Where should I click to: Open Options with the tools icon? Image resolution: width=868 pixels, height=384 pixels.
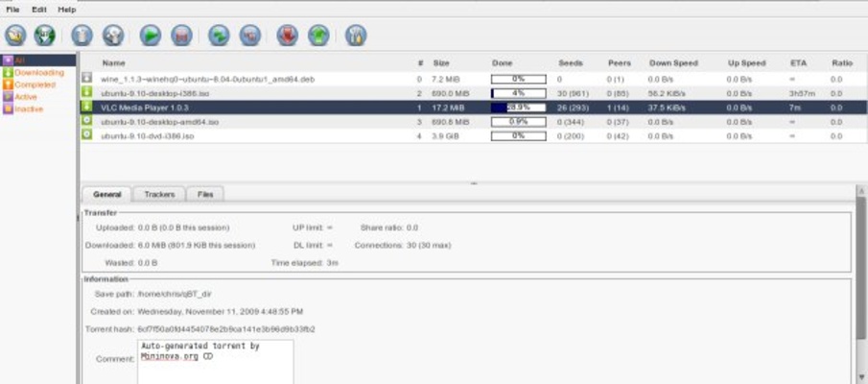coord(356,36)
